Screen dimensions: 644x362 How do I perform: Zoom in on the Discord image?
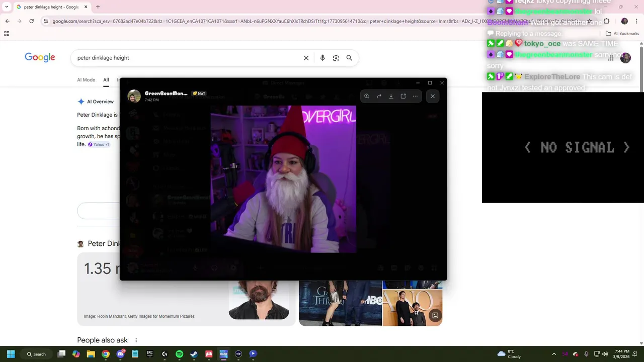click(x=367, y=96)
